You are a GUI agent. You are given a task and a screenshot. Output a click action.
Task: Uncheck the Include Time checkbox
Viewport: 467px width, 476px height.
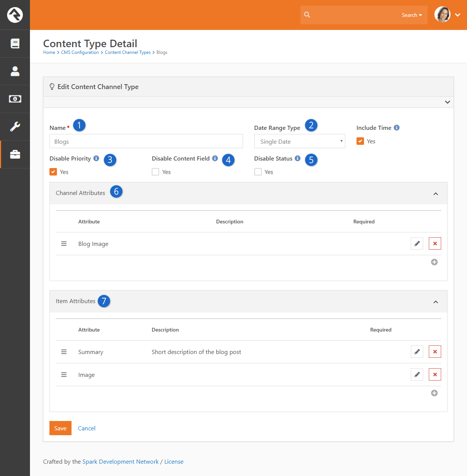tap(360, 141)
